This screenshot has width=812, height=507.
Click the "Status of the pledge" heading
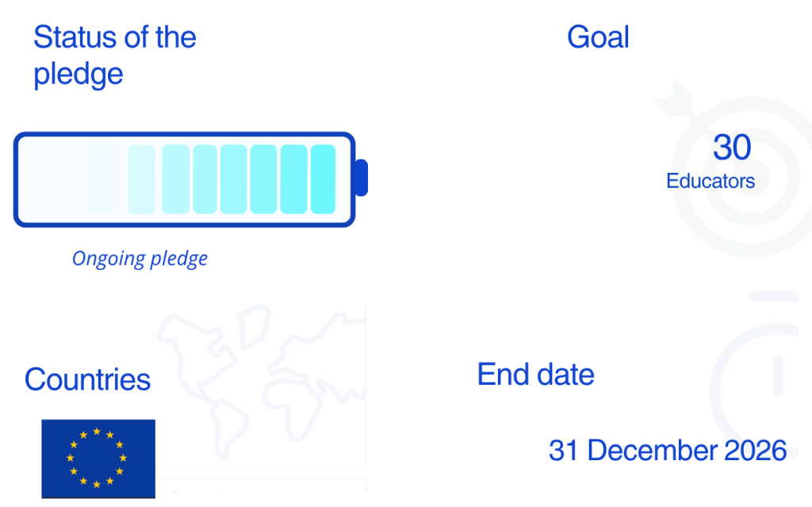[114, 56]
